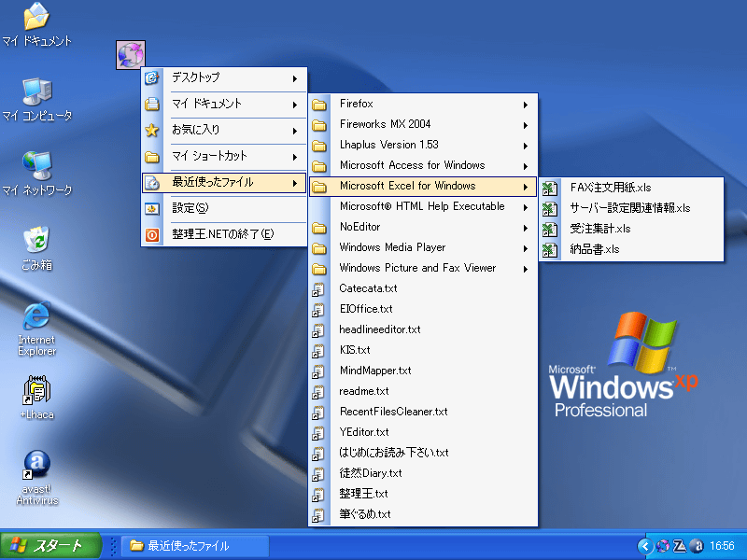Screen dimensions: 747x560
Task: Click the Excel icon beside 納品書.xls
Action: [550, 249]
